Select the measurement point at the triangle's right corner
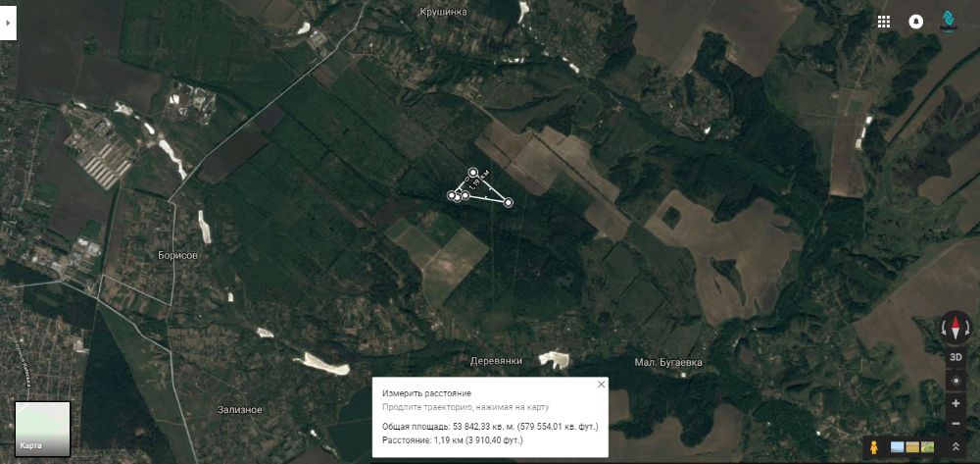The image size is (980, 464). (508, 202)
